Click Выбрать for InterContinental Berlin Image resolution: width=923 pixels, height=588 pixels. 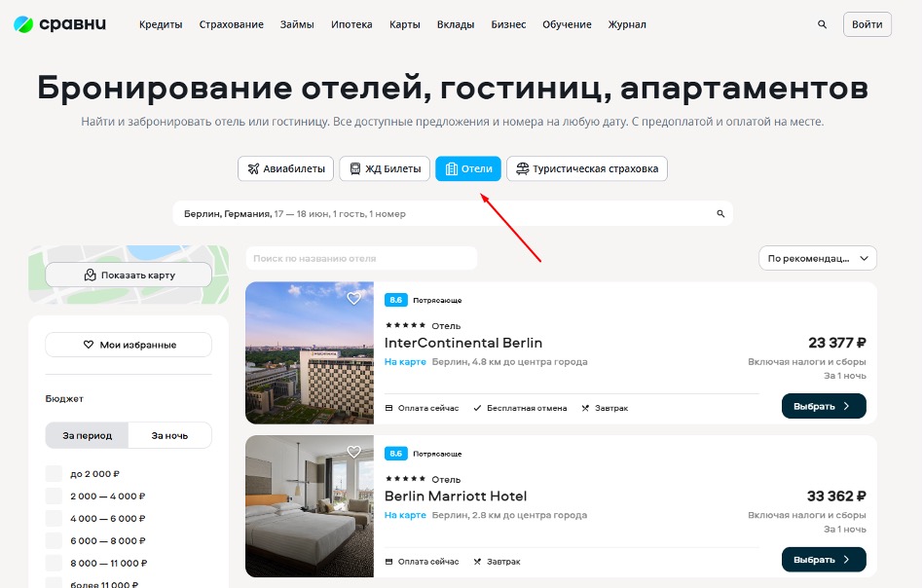click(824, 406)
